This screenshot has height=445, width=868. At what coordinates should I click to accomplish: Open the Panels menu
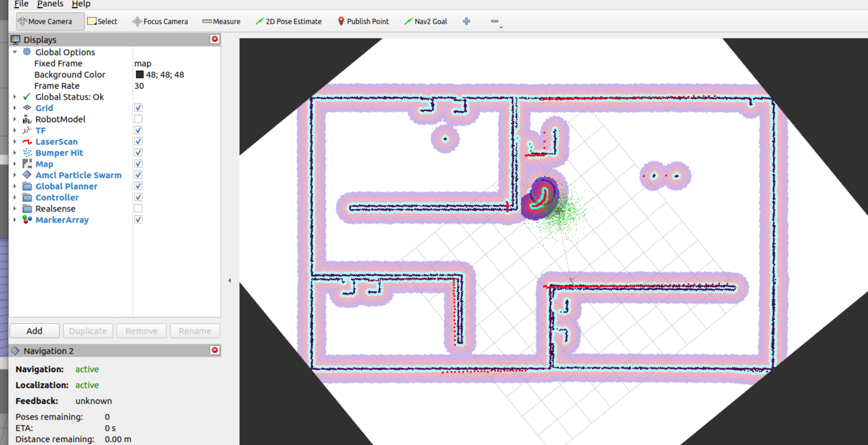pyautogui.click(x=50, y=4)
